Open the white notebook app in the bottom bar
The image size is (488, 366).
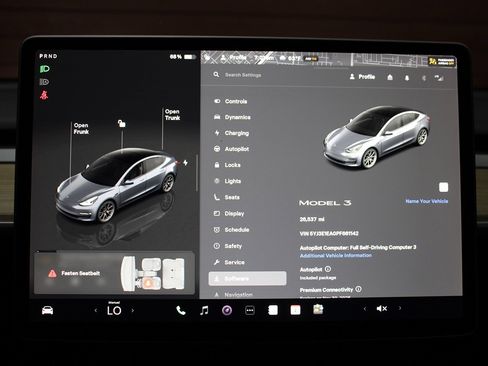[273, 310]
